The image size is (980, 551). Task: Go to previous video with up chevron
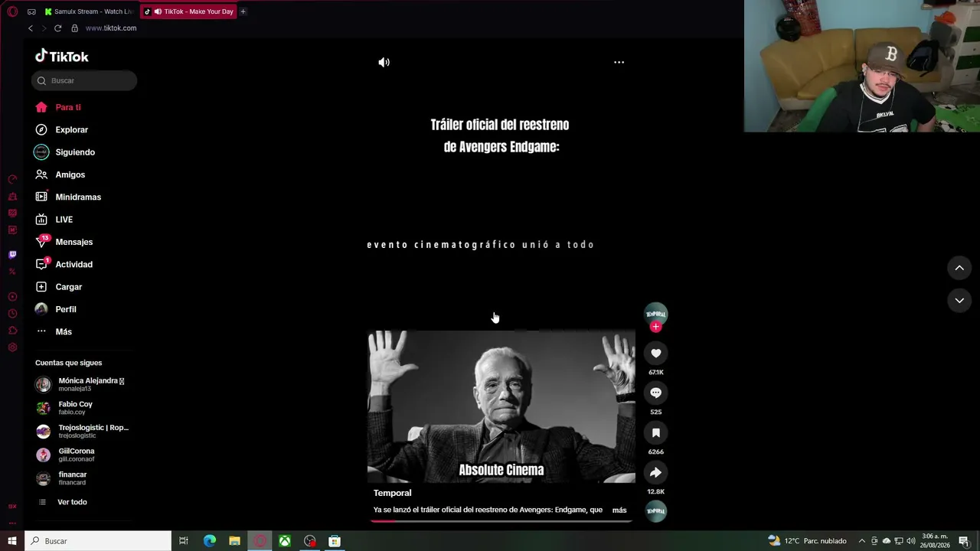959,268
